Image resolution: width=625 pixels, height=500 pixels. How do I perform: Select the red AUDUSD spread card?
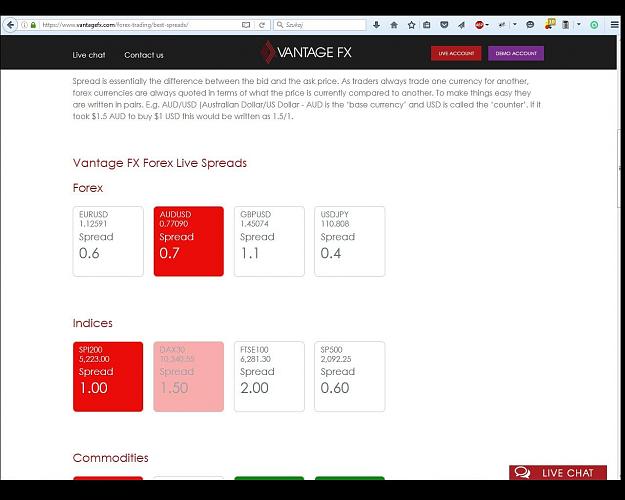click(x=189, y=241)
